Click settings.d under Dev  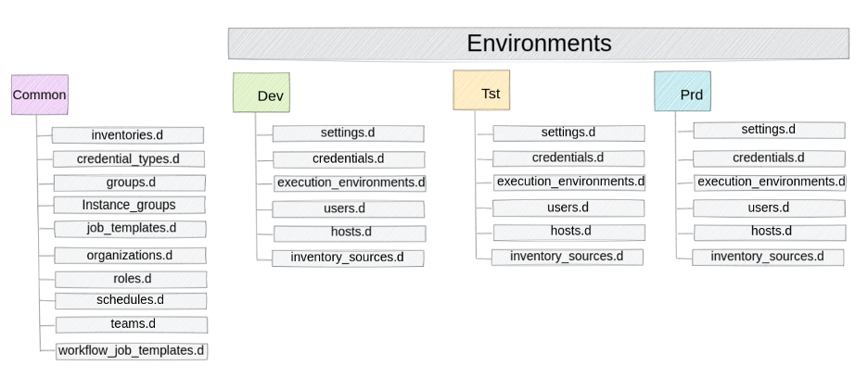[x=348, y=133]
